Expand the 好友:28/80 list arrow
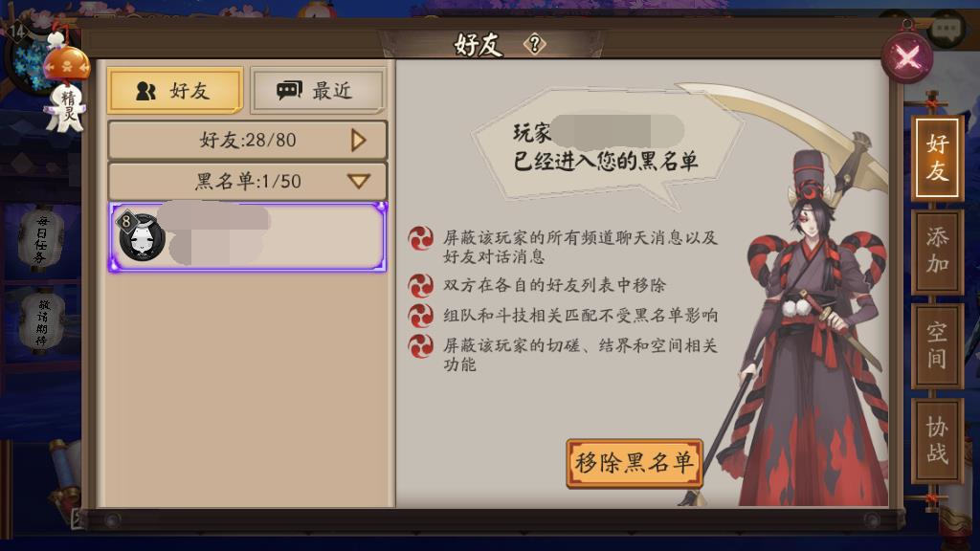980x551 pixels. pyautogui.click(x=358, y=141)
